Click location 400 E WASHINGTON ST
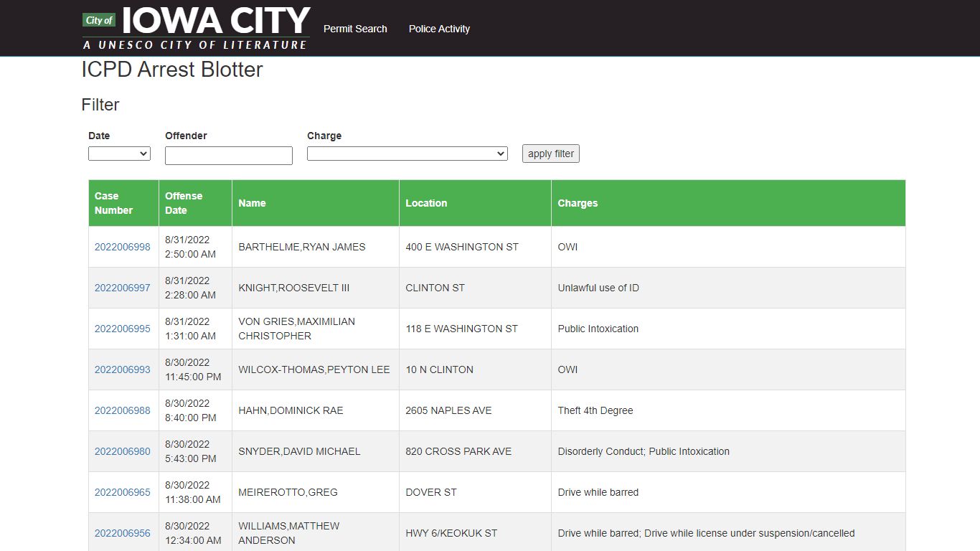 pyautogui.click(x=462, y=247)
